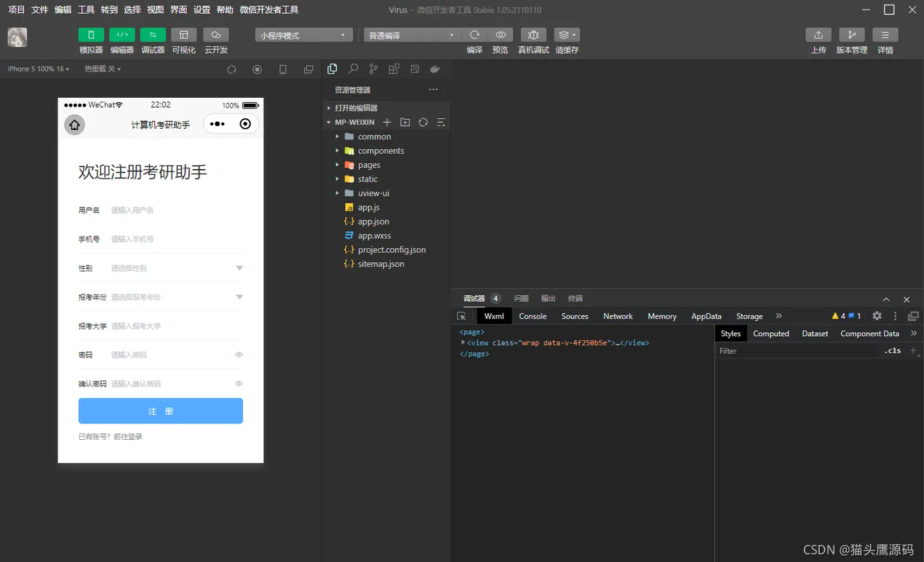The image size is (924, 562).
Task: Open the clear cache (清缓存) dropdown
Action: [567, 35]
